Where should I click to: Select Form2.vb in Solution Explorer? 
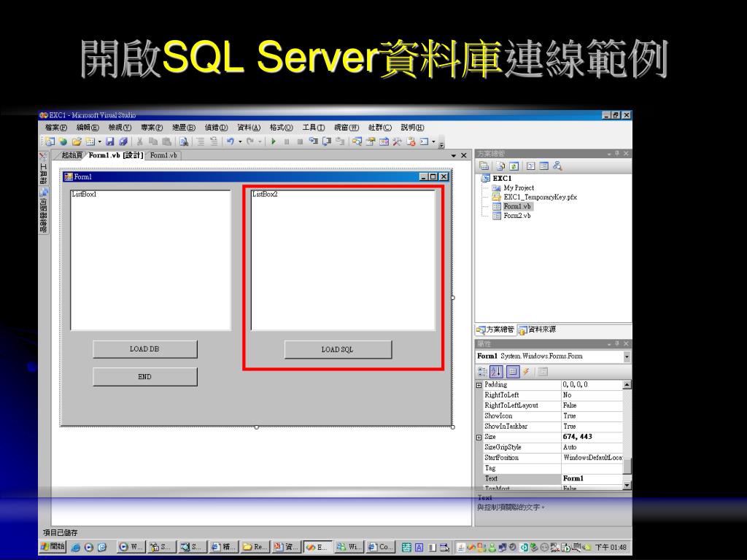tap(517, 216)
